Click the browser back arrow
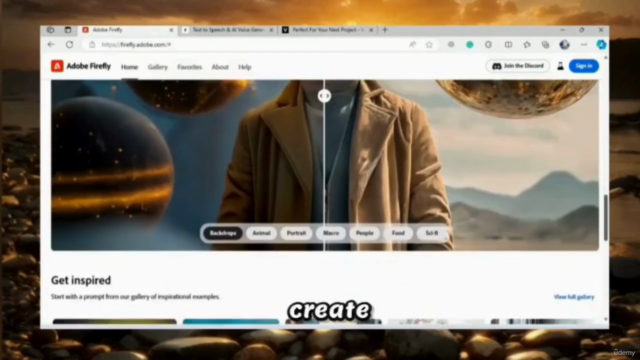The width and height of the screenshot is (640, 360). [51, 44]
